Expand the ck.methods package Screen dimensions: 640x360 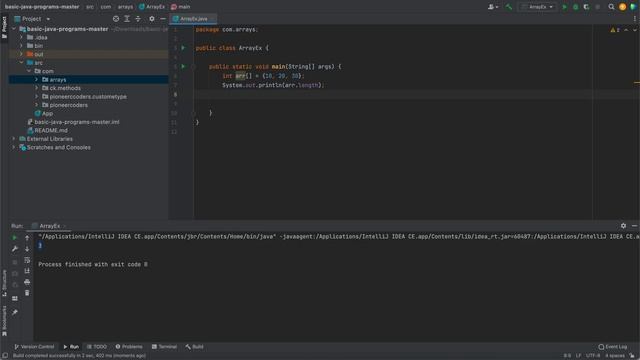pyautogui.click(x=36, y=88)
